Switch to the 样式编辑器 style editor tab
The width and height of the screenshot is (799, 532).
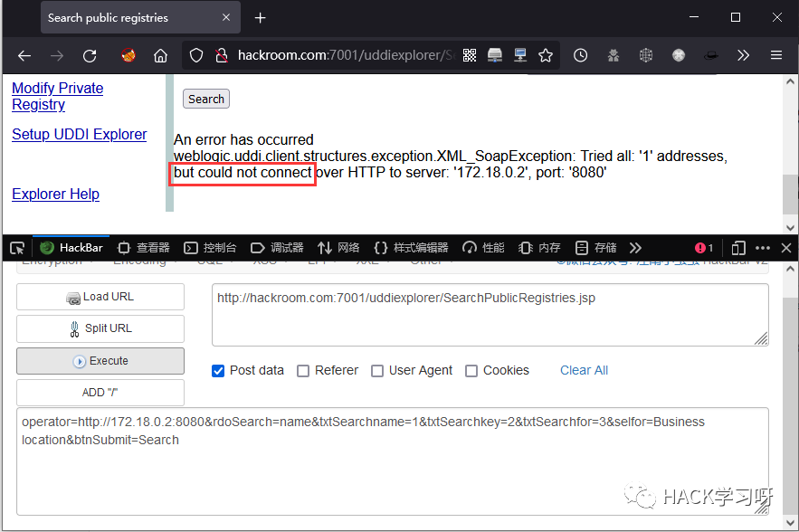pos(411,248)
